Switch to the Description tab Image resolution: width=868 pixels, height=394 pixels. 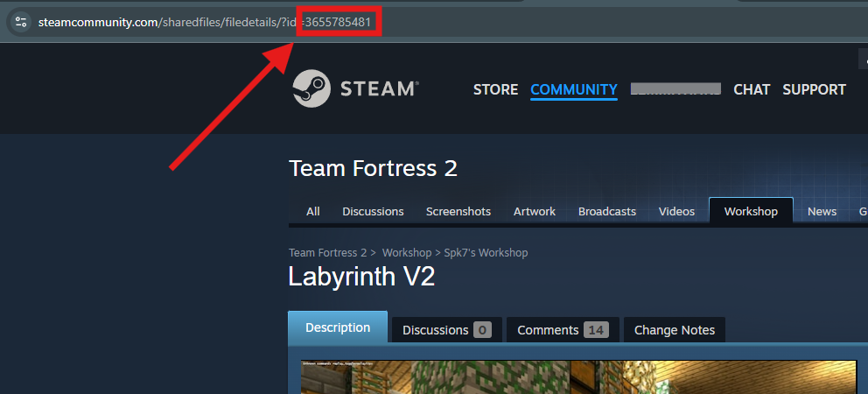pyautogui.click(x=338, y=327)
